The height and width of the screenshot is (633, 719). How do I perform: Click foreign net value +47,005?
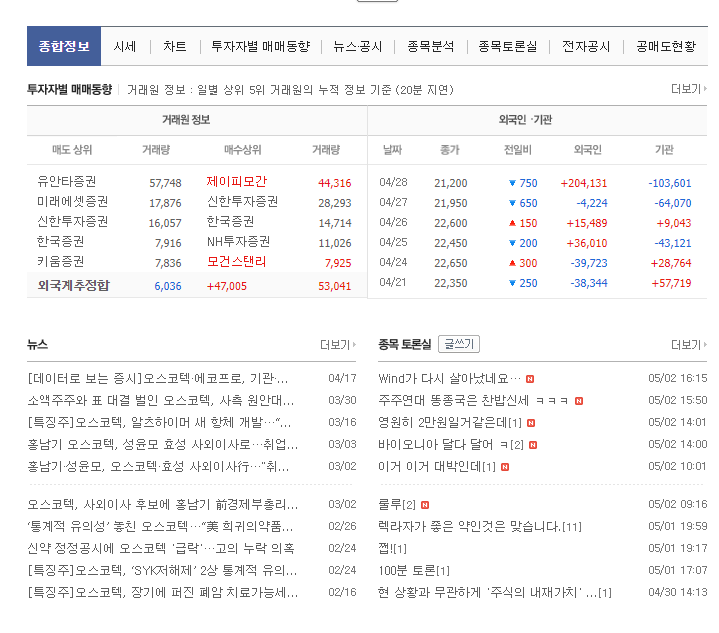[227, 286]
